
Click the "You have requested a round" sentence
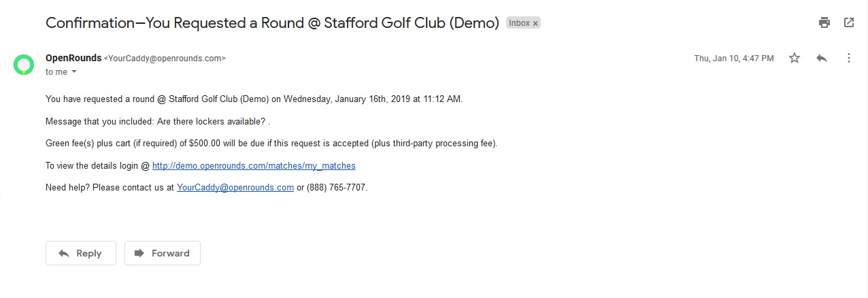[x=254, y=99]
